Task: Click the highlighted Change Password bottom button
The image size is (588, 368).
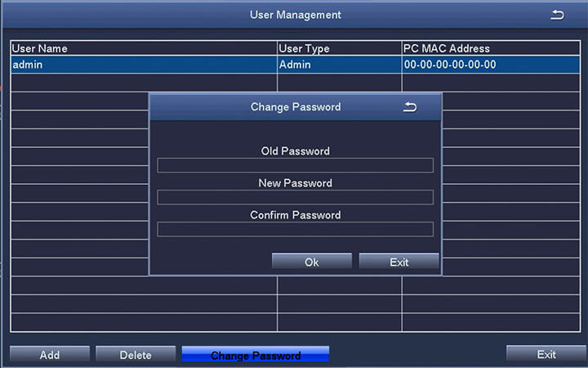Action: coord(255,354)
